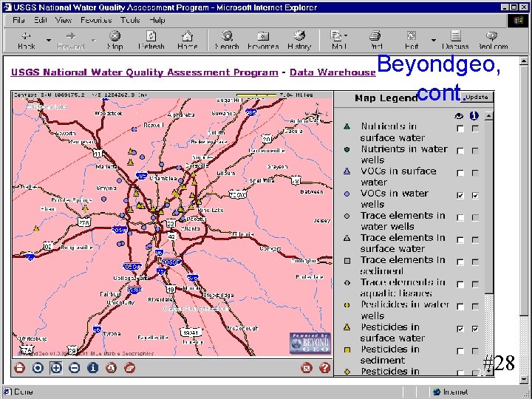Uncheck info box for Pesticides in surface water

[x=475, y=329]
